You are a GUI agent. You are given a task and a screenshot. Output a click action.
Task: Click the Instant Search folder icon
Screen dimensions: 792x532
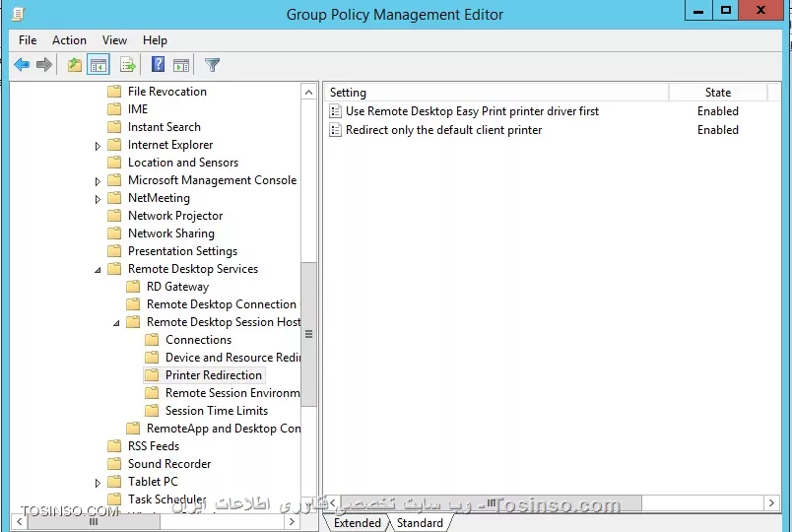click(114, 127)
